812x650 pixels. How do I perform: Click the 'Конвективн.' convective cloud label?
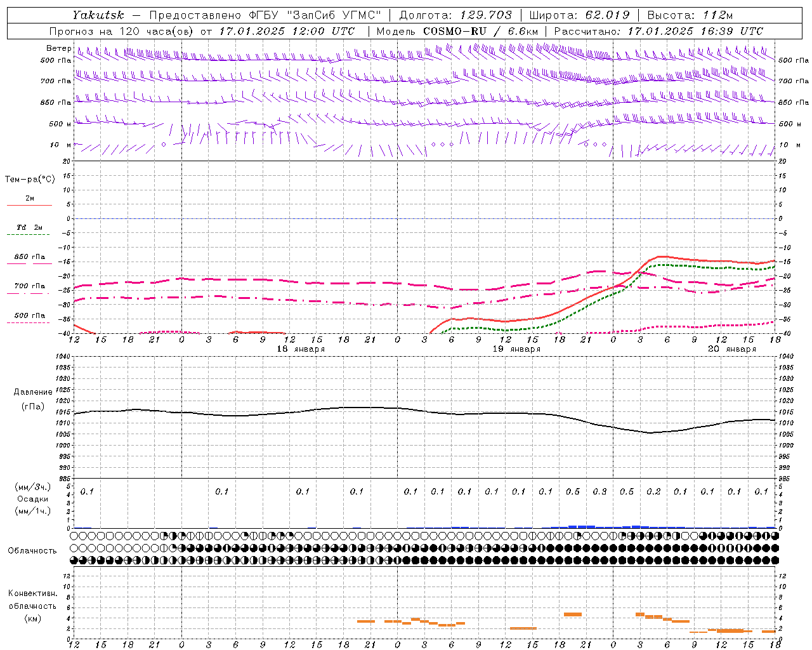click(33, 594)
